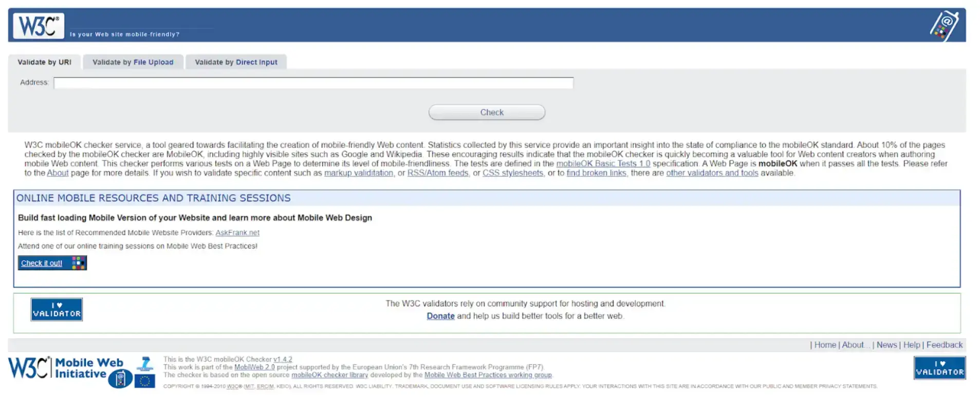Click 'Attend one of our online training sessions' text
The image size is (980, 399).
click(138, 246)
